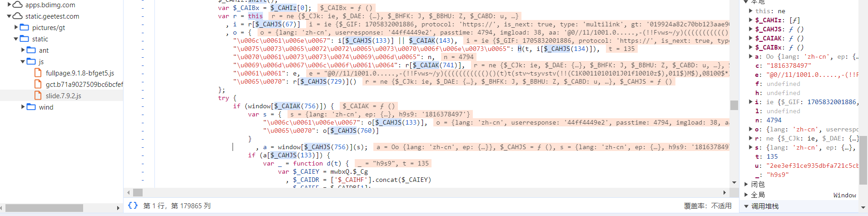Image resolution: width=868 pixels, height=216 pixels.
Task: Expand the $_CAHJS scope variable
Action: click(751, 29)
